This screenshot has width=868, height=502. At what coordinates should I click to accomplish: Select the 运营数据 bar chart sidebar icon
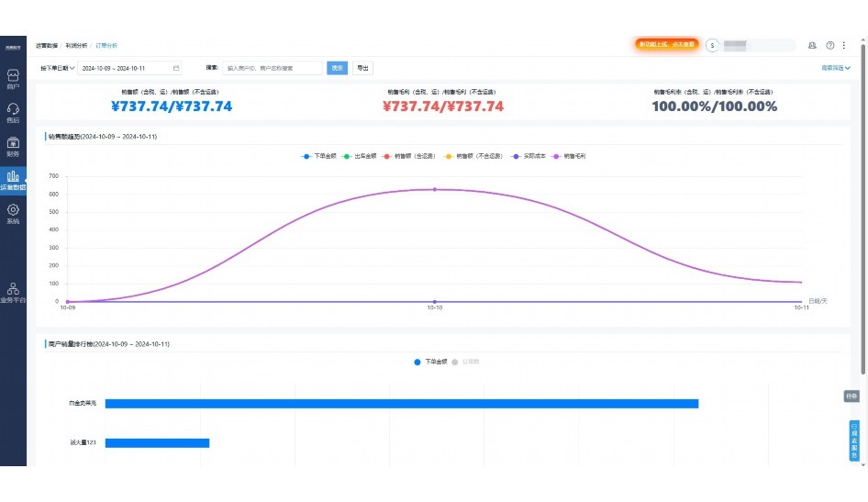(x=13, y=178)
